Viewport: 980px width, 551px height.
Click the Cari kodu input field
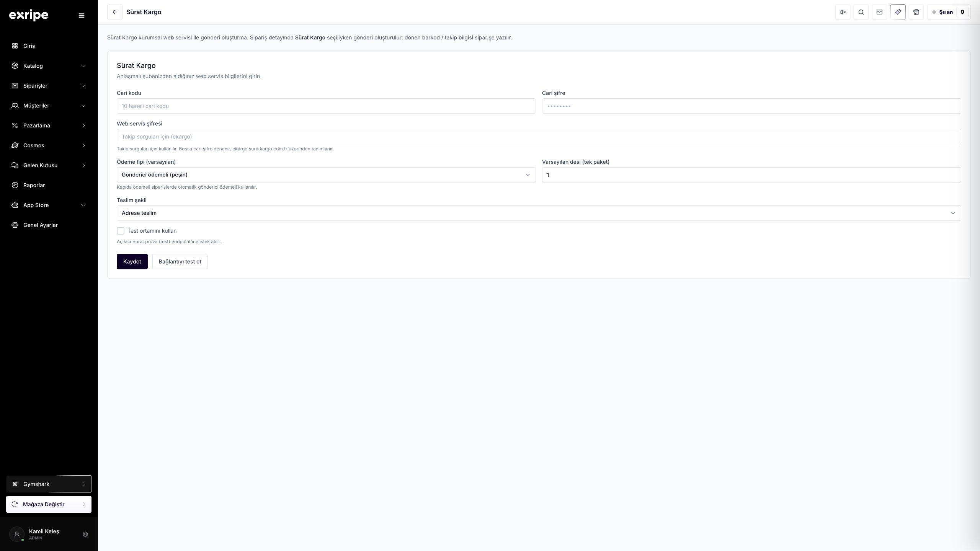[326, 106]
